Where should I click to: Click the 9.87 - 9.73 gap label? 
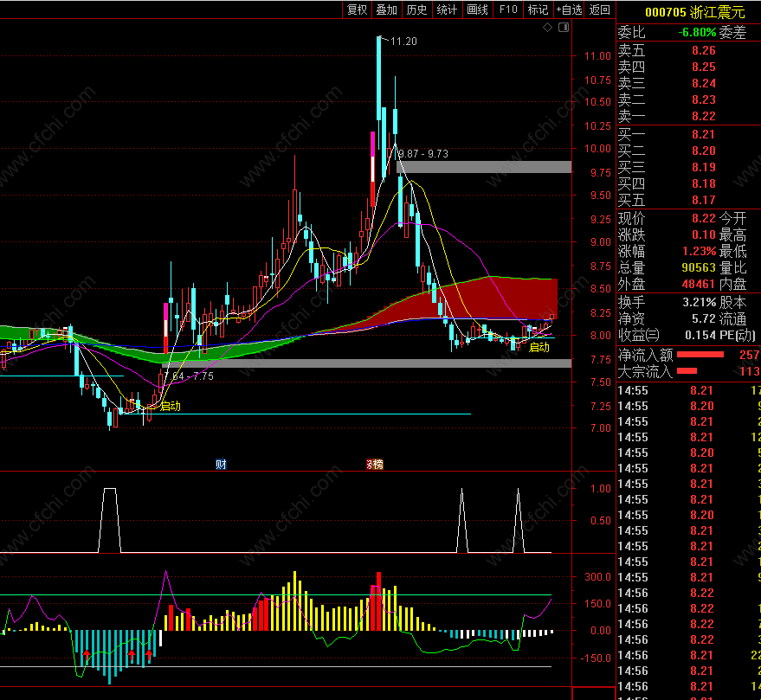[423, 154]
